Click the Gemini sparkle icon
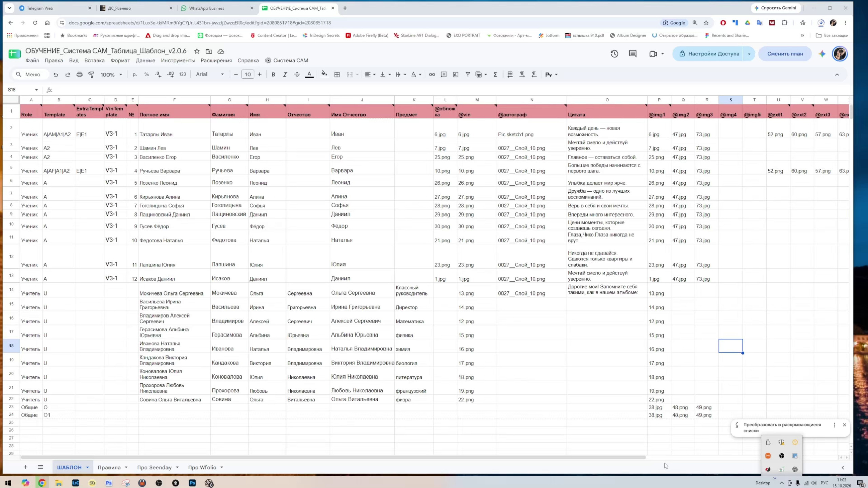868x488 pixels. [x=822, y=54]
